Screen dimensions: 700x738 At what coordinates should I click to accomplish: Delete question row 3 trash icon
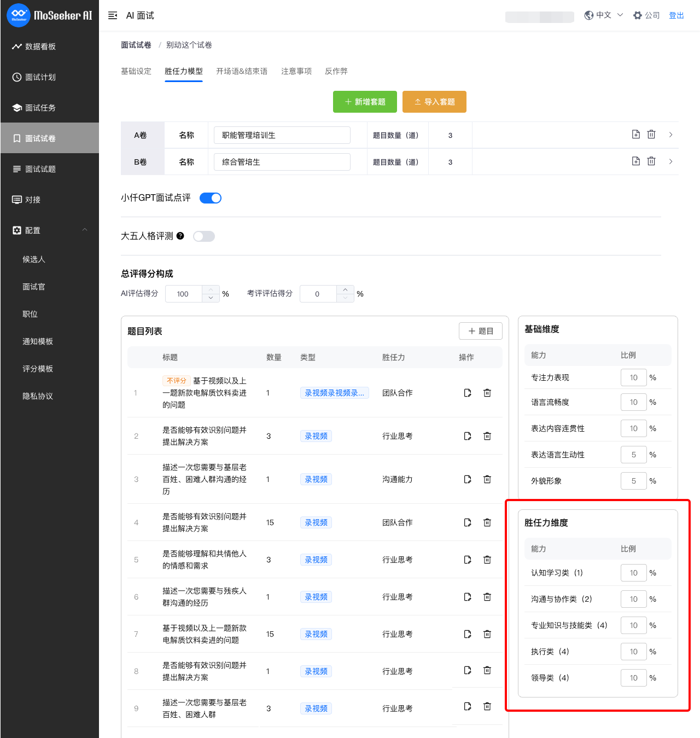[487, 479]
